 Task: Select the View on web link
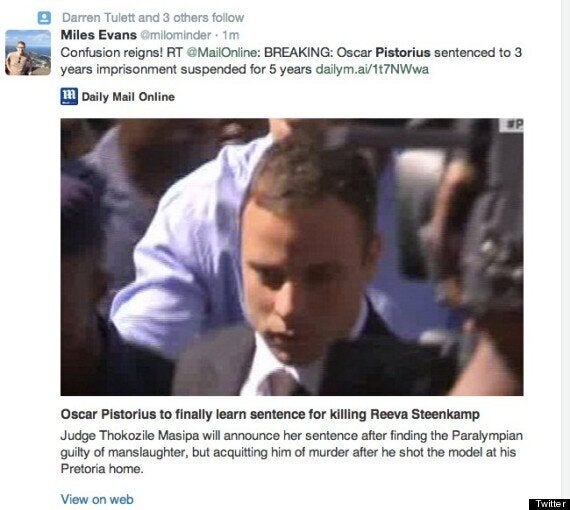click(97, 499)
